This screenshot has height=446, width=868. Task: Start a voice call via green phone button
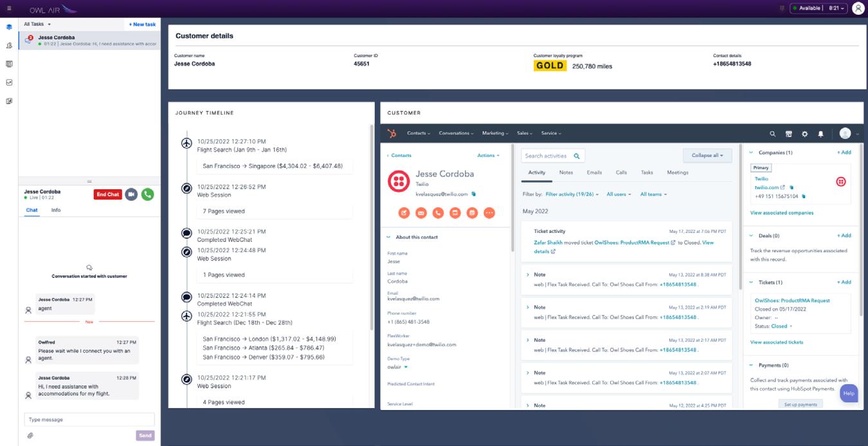(148, 194)
